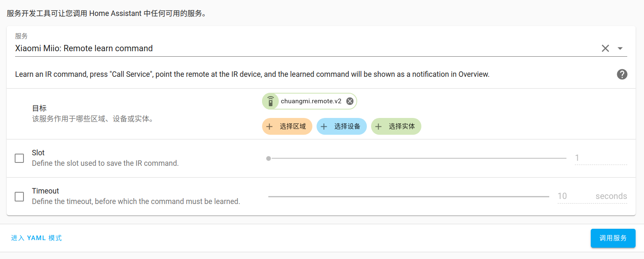
Task: Click the Slot slider handle
Action: coord(268,158)
